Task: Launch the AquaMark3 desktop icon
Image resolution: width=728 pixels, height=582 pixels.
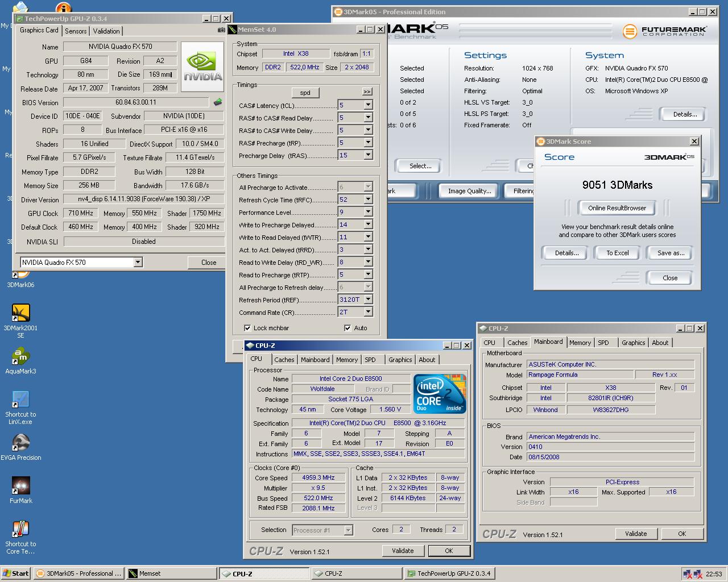Action: tap(20, 356)
